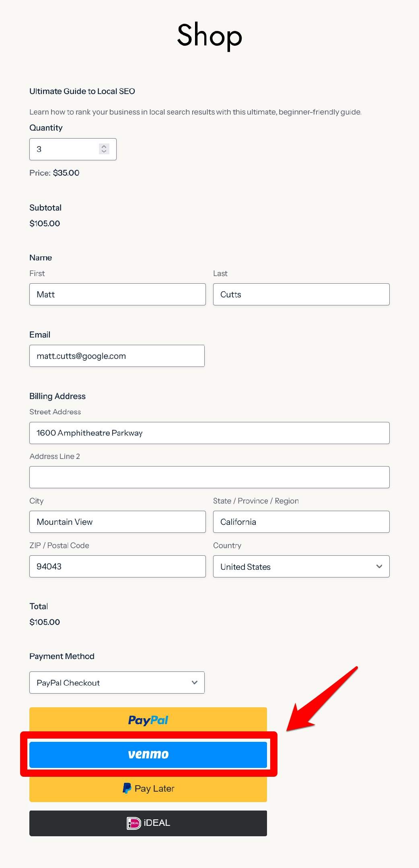This screenshot has height=868, width=419.
Task: Click the City field showing Mountain View
Action: 117,522
